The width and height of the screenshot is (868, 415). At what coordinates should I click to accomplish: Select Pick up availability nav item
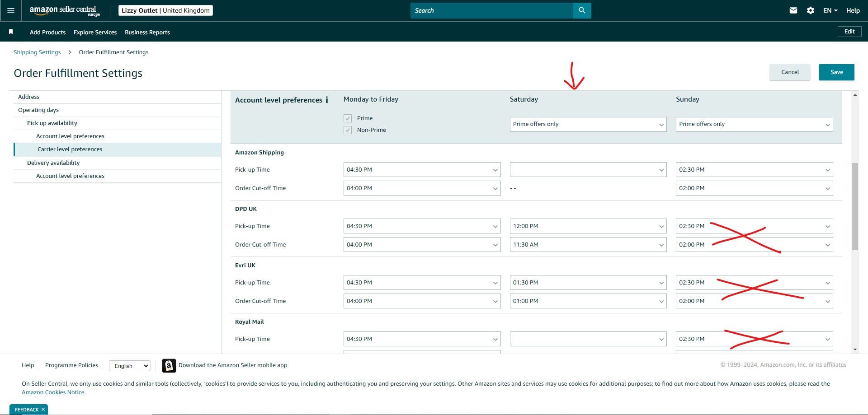[x=118, y=123]
